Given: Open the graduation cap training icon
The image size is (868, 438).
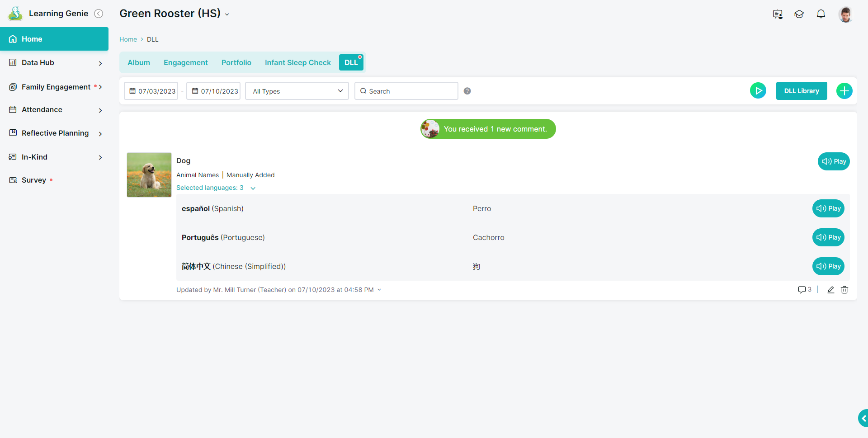Looking at the screenshot, I should 799,14.
